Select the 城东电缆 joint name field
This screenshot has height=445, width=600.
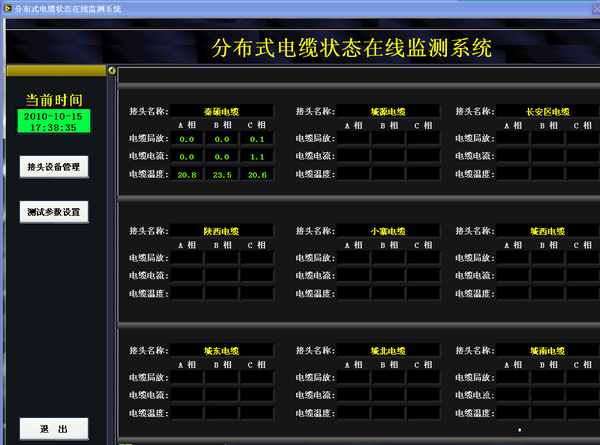point(221,351)
